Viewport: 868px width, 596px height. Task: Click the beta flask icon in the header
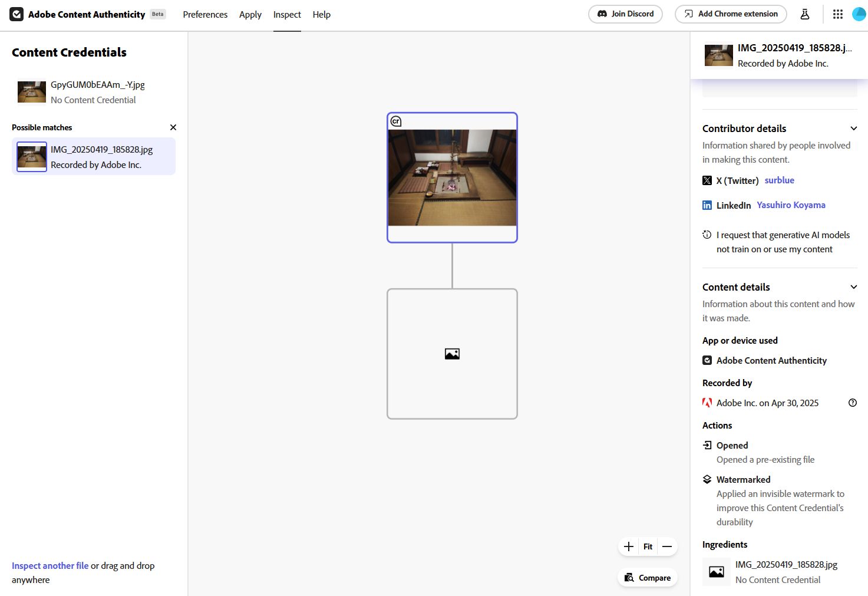[x=804, y=14]
